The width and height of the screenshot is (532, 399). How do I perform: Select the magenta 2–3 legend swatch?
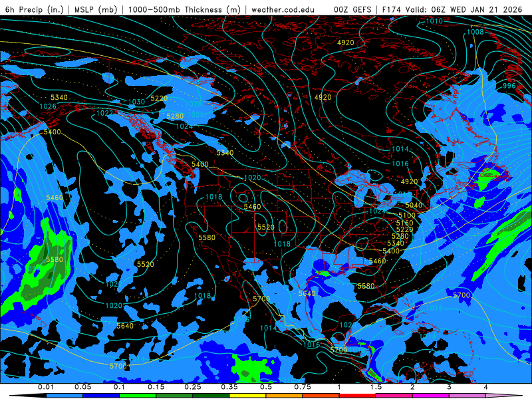tap(431, 396)
